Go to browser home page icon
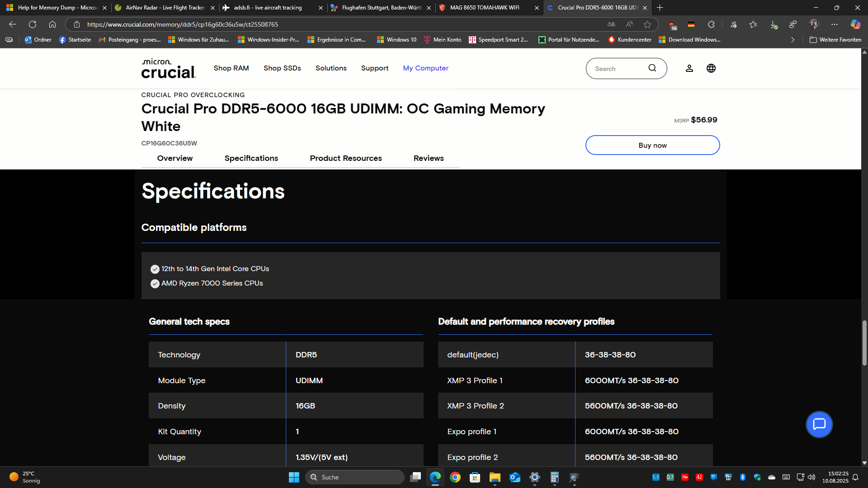 pos(52,24)
